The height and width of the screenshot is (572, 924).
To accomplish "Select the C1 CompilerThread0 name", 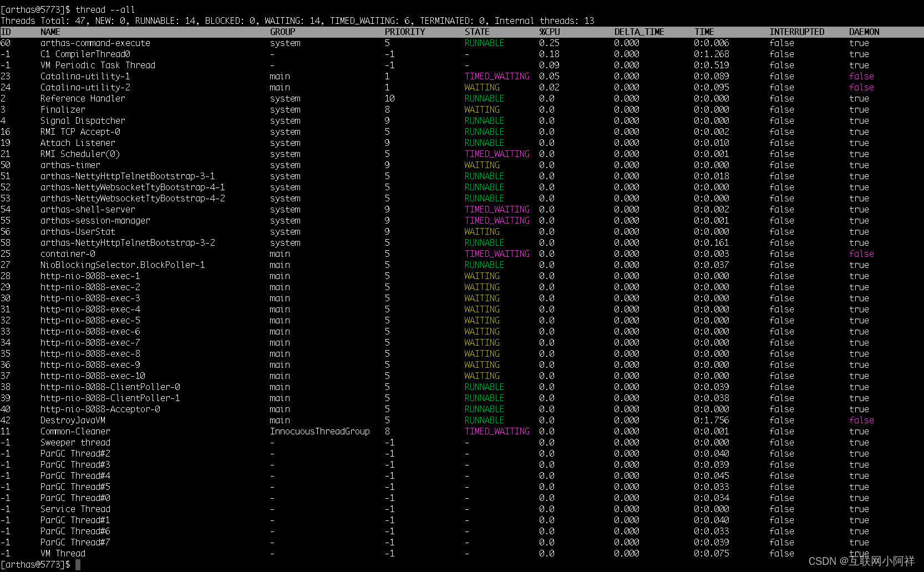I will [85, 54].
